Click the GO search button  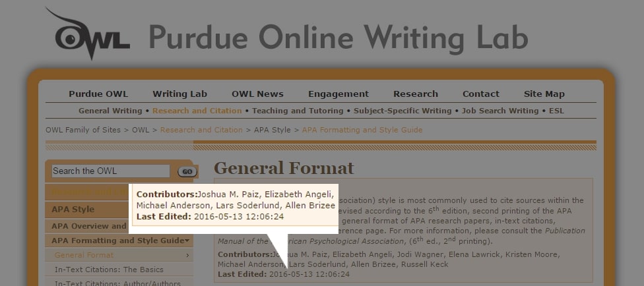[x=187, y=171]
